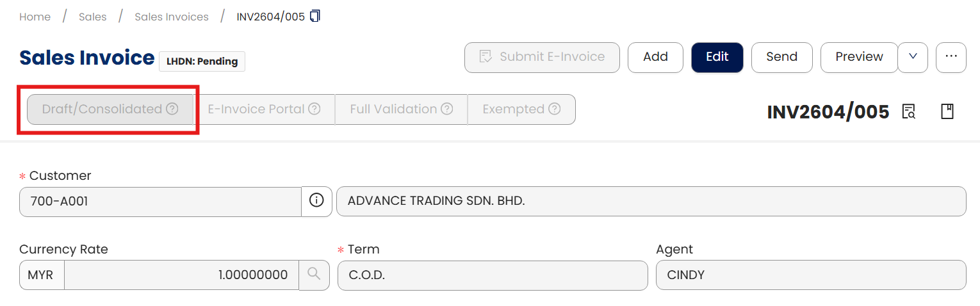Screen dimensions: 980x306
Task: Choose the Full Validation option
Action: [393, 109]
